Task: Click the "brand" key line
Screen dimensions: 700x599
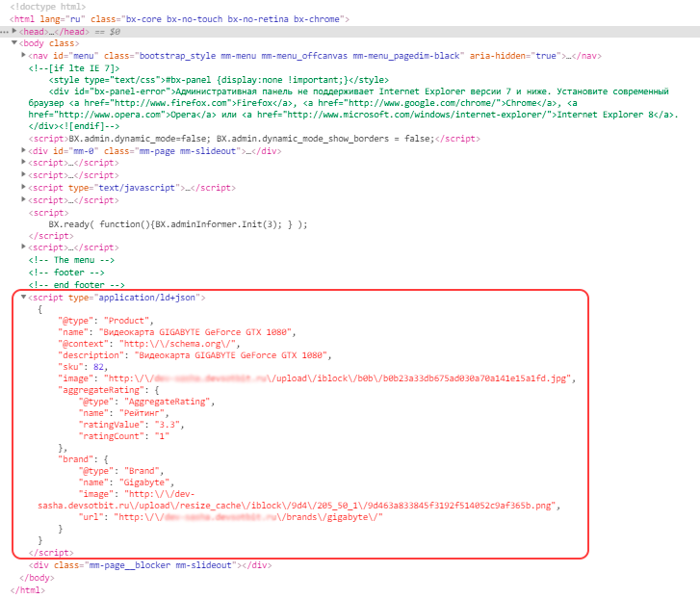Action: click(83, 459)
